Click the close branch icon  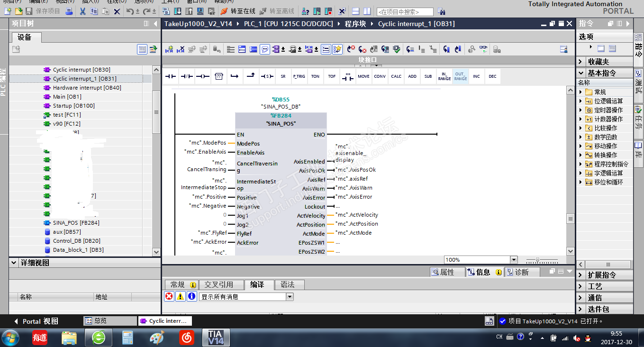(251, 76)
